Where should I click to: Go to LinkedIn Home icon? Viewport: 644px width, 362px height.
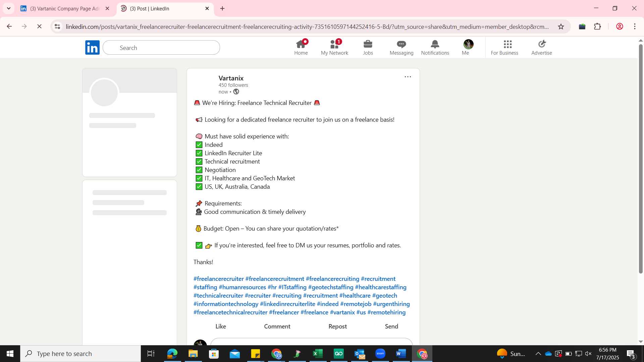point(301,44)
